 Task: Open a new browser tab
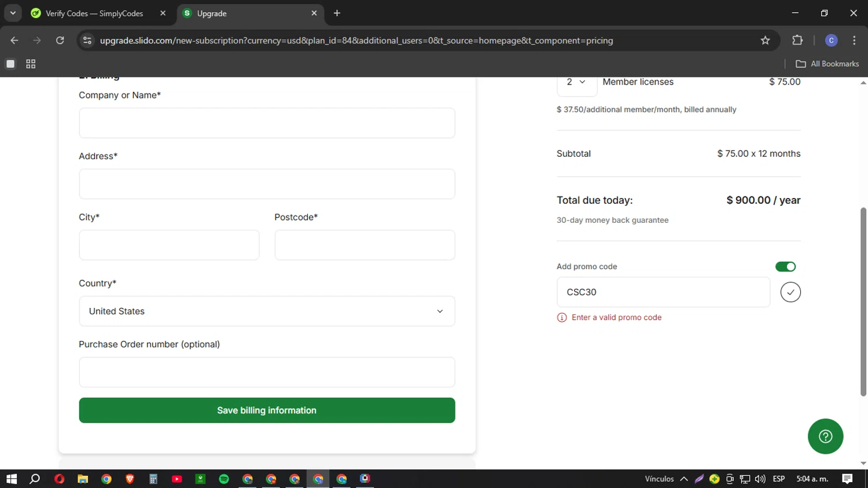click(337, 13)
